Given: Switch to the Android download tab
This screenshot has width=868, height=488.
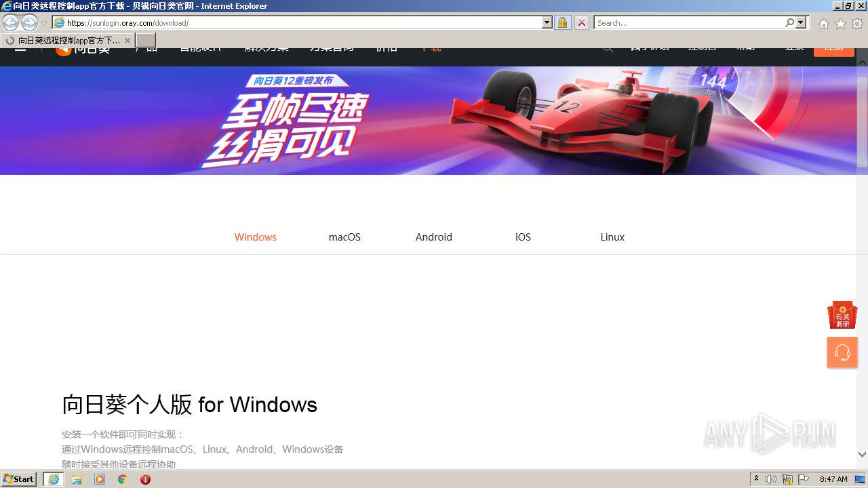Looking at the screenshot, I should coord(434,237).
